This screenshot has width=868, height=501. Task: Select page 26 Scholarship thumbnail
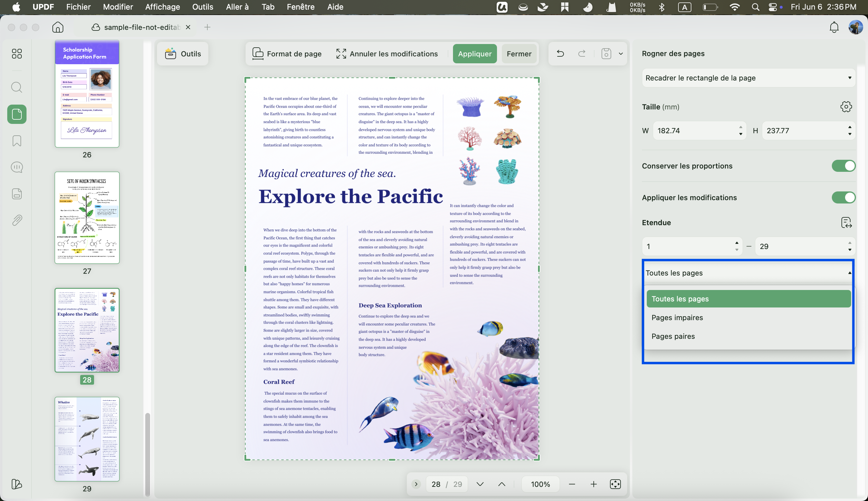coord(87,93)
